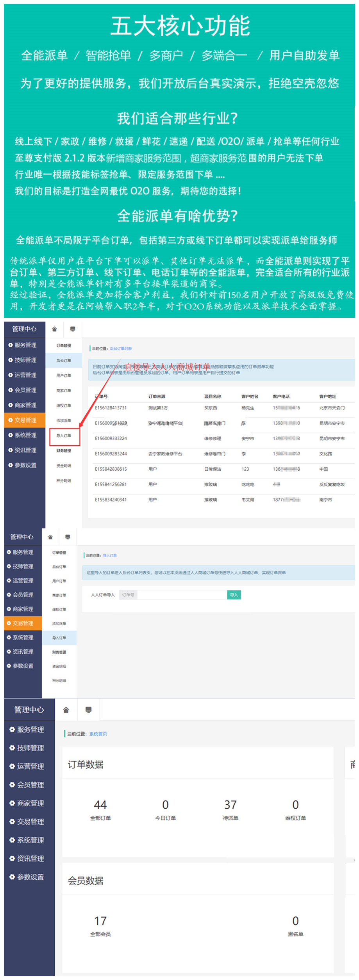Click the home icon above the 导入订单 page
The image size is (359, 980).
pos(50,537)
